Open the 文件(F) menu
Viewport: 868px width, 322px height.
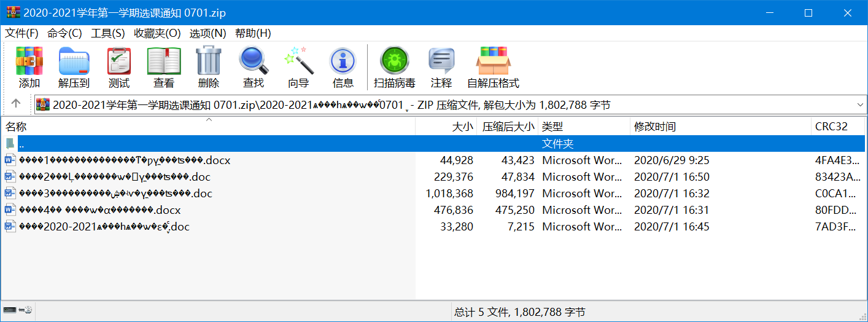(x=21, y=33)
